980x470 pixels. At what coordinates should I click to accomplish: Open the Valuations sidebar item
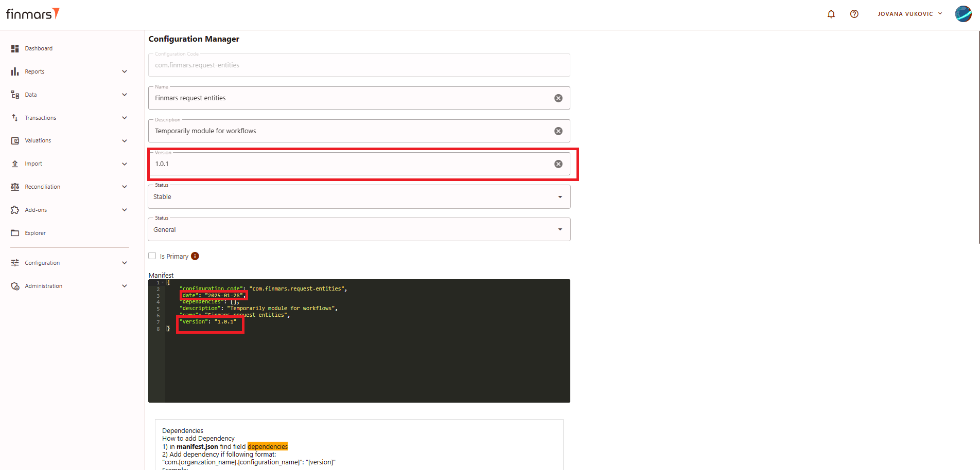point(69,140)
